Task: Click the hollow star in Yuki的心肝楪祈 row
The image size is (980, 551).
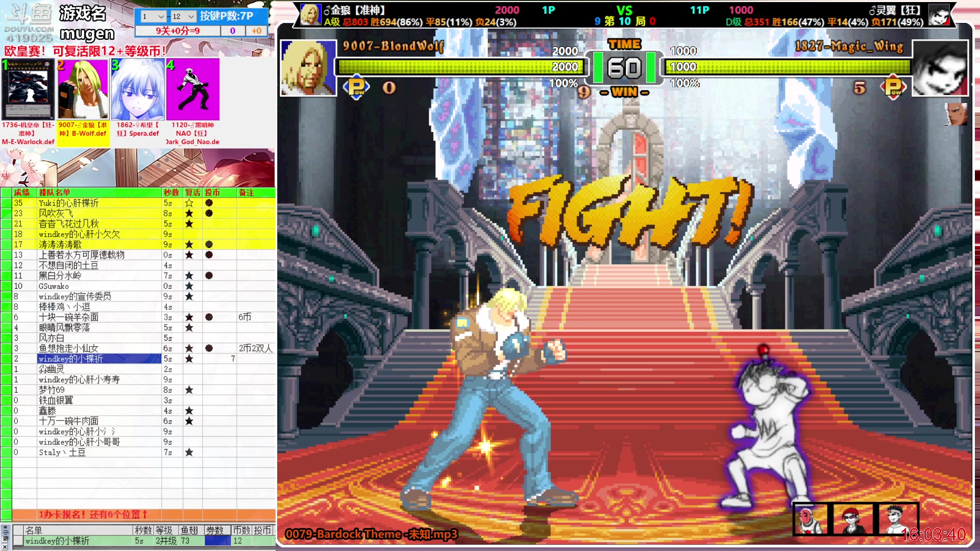Action: [189, 203]
